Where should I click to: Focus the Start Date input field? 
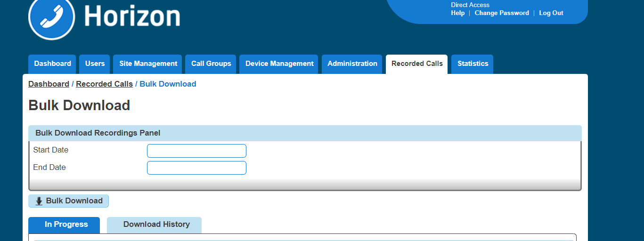[196, 151]
